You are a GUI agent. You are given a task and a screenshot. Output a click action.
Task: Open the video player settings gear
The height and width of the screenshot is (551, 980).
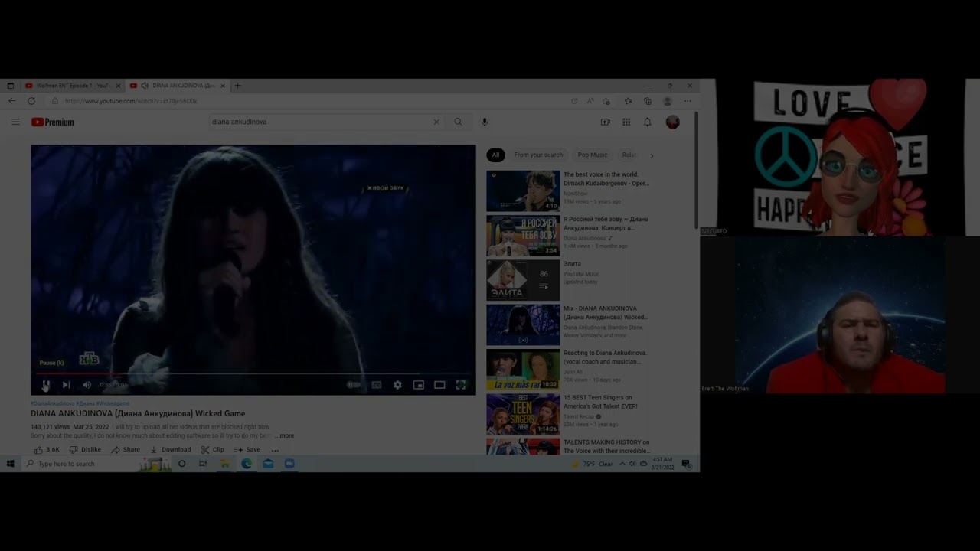[x=397, y=385]
